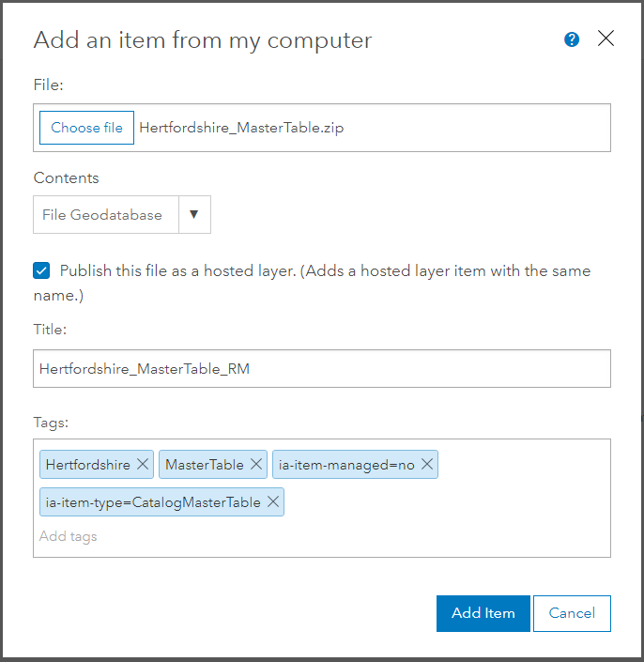Click the ia-item-managed=no tag label

point(346,465)
